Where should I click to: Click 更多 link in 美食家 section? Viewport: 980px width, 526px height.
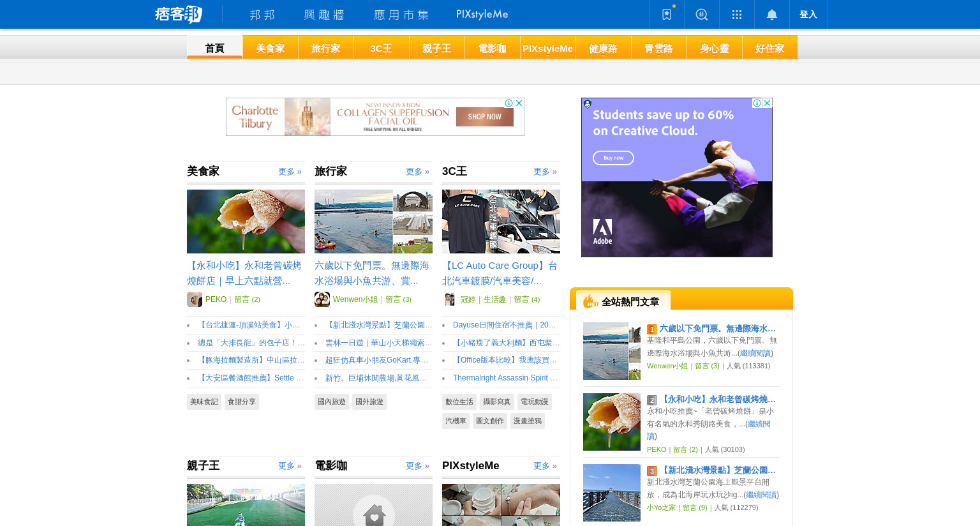290,172
